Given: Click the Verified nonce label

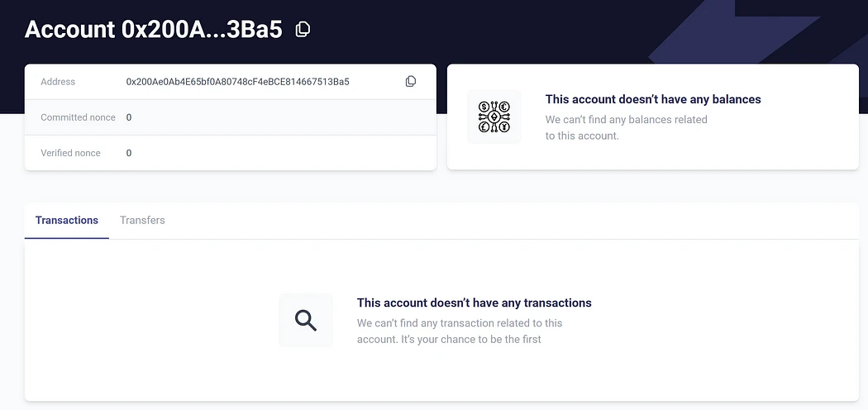Looking at the screenshot, I should pos(71,153).
